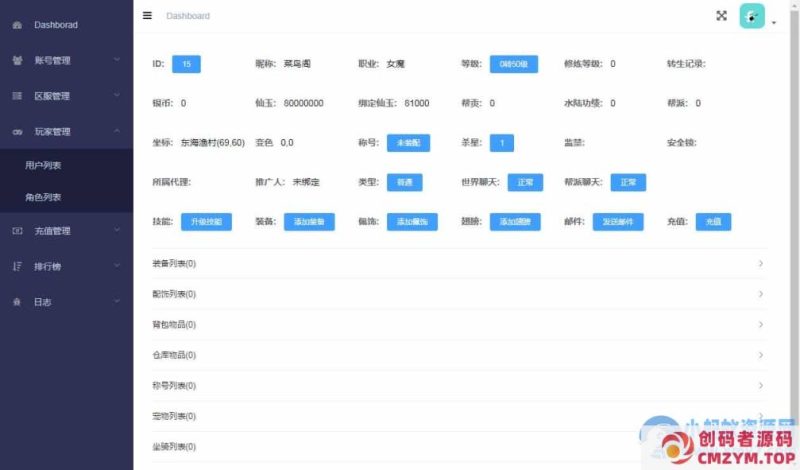
Task: Toggle 帮派聊天 正常 status button
Action: pyautogui.click(x=628, y=182)
